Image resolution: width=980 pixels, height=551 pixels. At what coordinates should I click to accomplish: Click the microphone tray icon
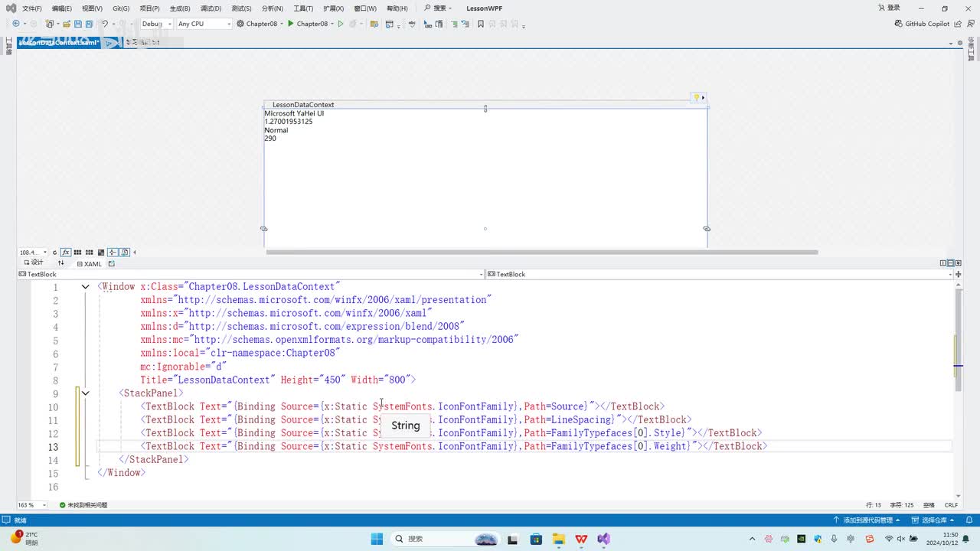click(835, 539)
